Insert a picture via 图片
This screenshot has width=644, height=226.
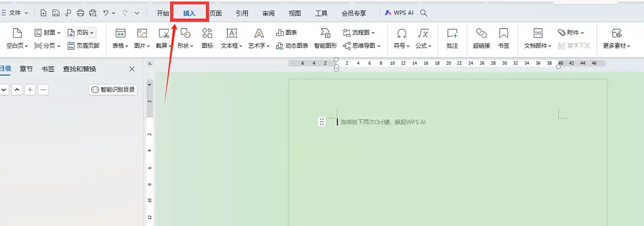coord(142,39)
